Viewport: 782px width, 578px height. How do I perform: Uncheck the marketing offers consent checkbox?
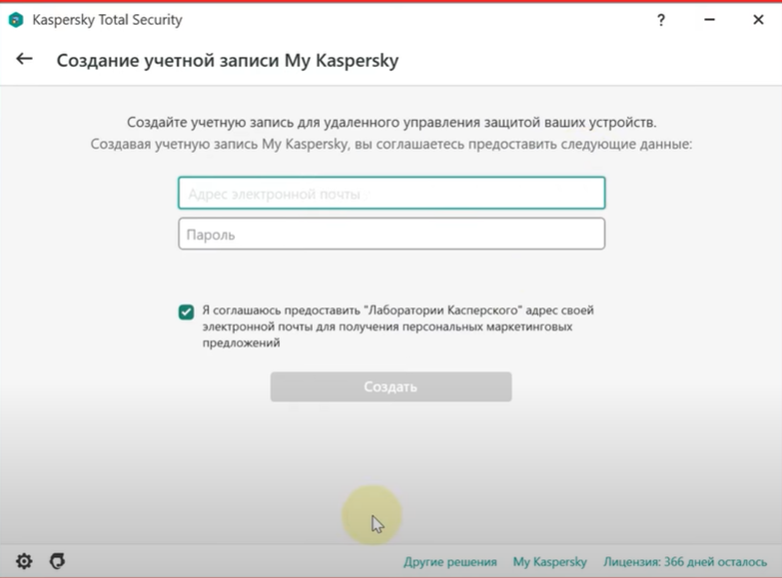pyautogui.click(x=186, y=311)
